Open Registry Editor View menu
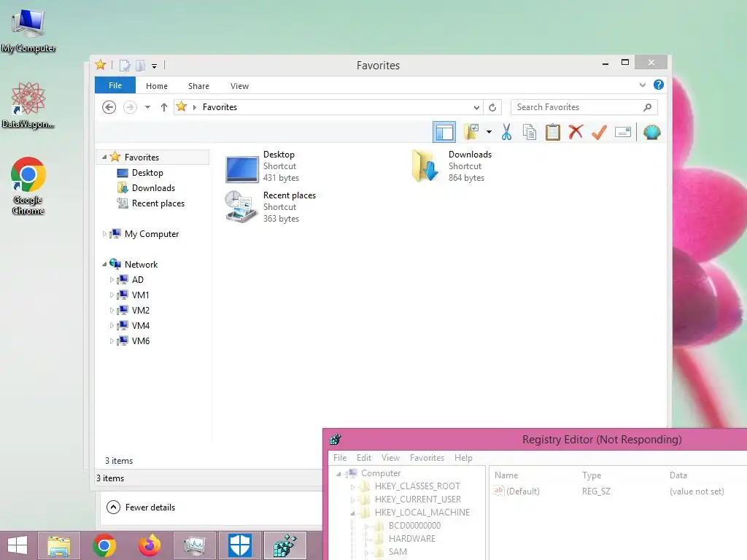 (x=391, y=458)
